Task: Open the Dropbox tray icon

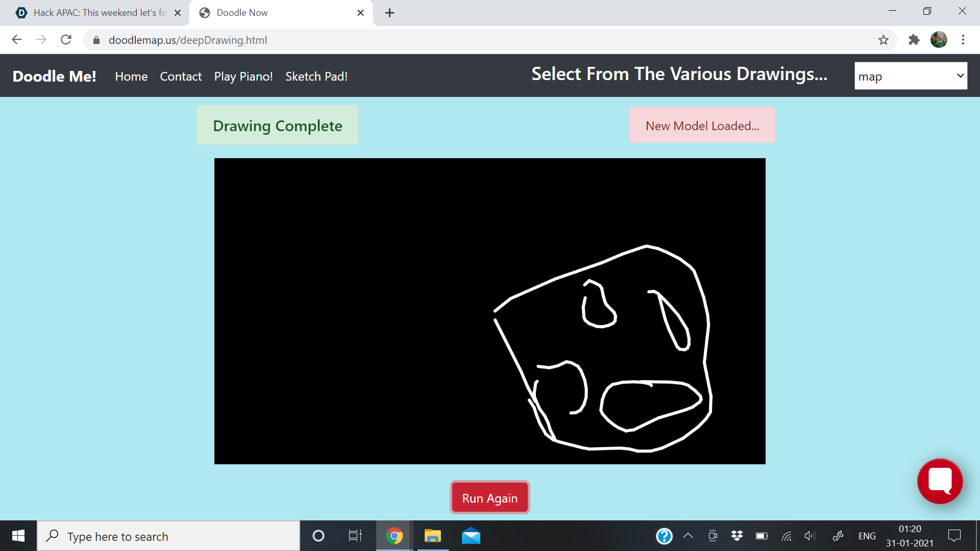Action: click(x=737, y=536)
